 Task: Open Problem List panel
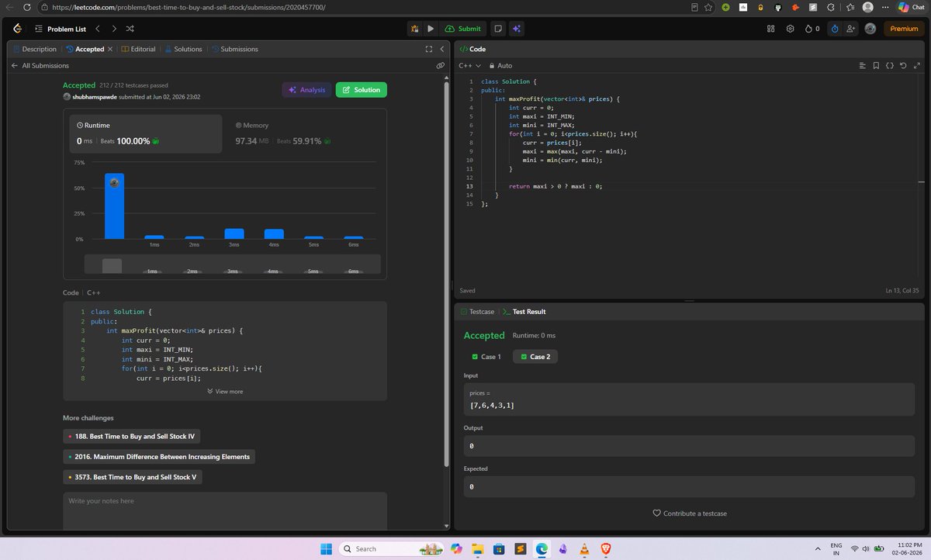click(x=61, y=29)
